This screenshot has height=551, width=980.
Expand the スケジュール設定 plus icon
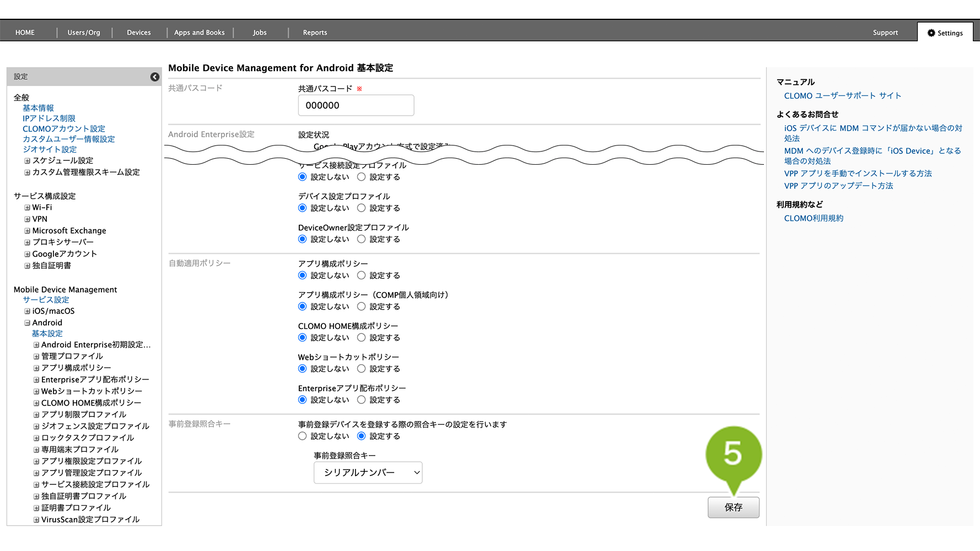[x=27, y=161]
